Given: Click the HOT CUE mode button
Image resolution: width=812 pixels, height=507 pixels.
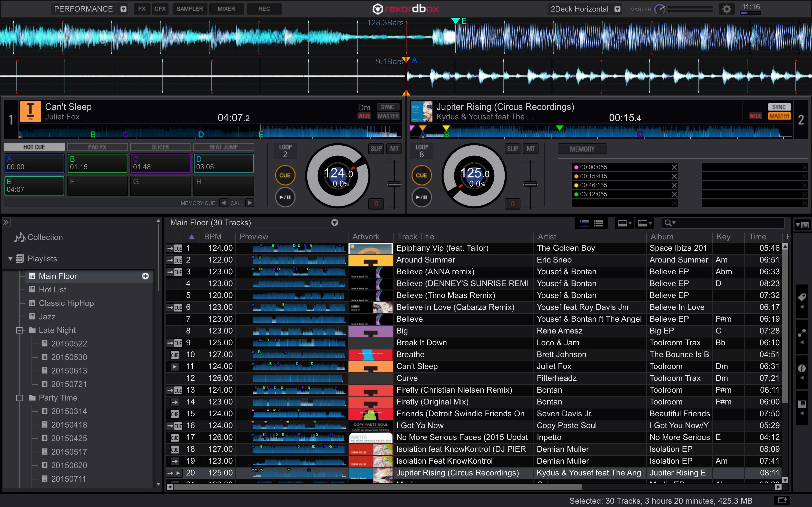Looking at the screenshot, I should pos(33,147).
